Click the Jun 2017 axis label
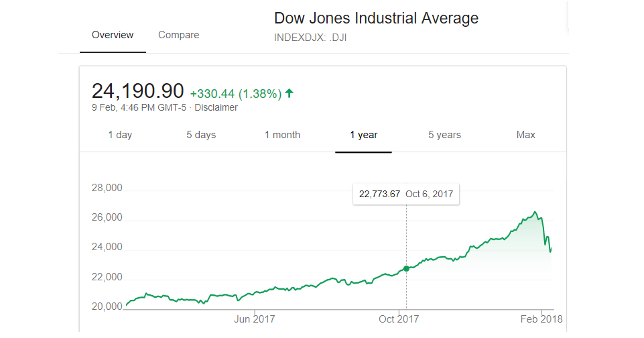Viewport: 644px width, 338px height. click(254, 319)
